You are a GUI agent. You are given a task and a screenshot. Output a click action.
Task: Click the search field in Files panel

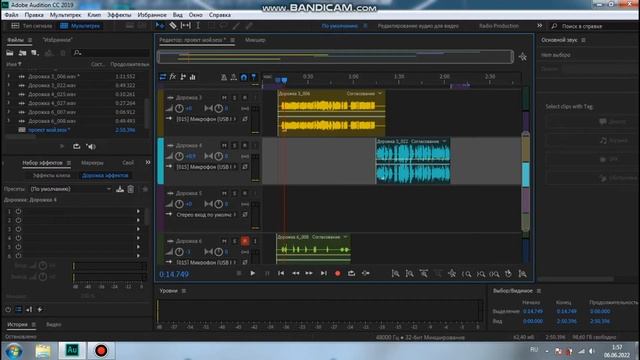[111, 53]
